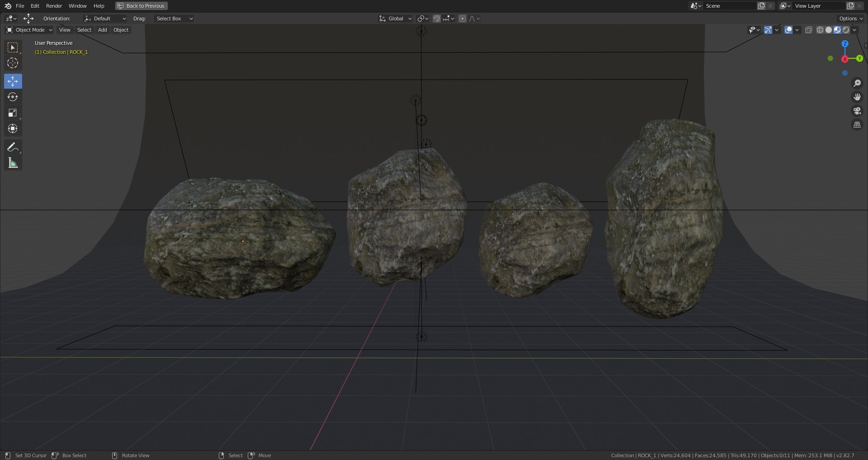Image resolution: width=868 pixels, height=460 pixels.
Task: Toggle X-ray mode
Action: coord(809,29)
